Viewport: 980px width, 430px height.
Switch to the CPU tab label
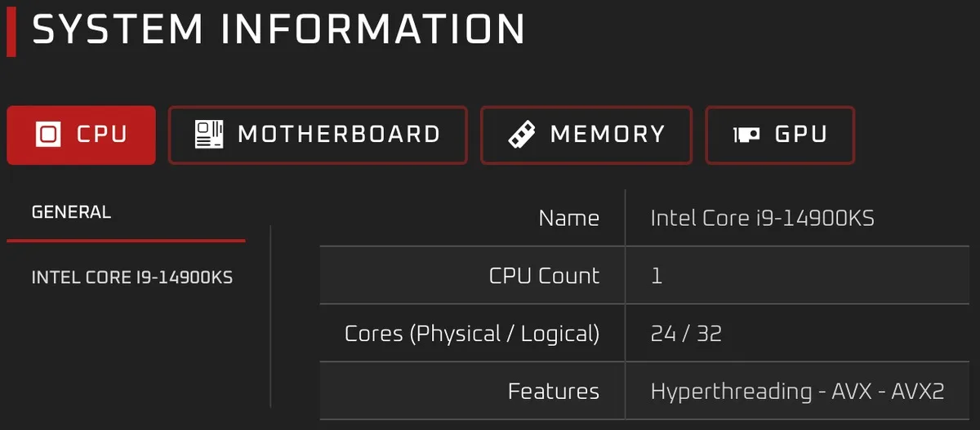(x=102, y=135)
